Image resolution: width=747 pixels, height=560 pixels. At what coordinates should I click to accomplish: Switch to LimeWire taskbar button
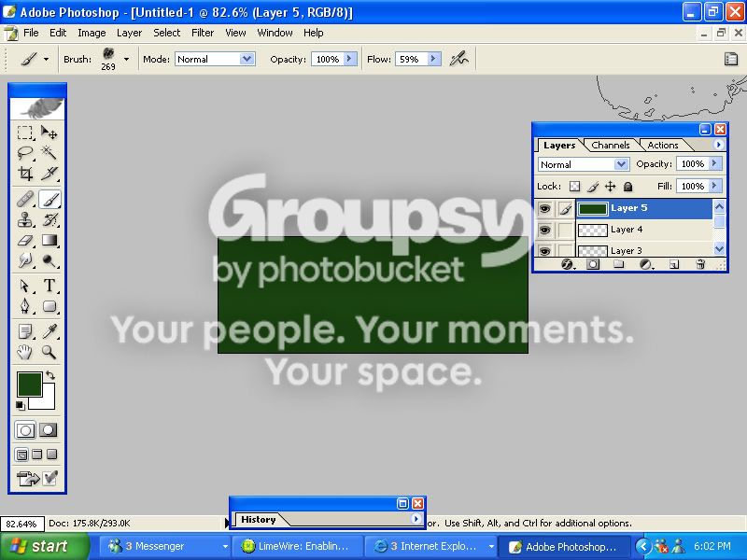tap(299, 546)
